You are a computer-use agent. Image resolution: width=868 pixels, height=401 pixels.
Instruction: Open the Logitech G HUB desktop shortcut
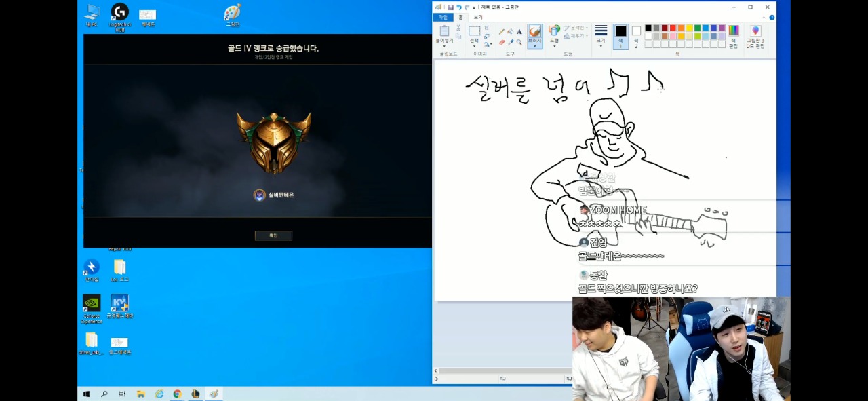tap(119, 16)
